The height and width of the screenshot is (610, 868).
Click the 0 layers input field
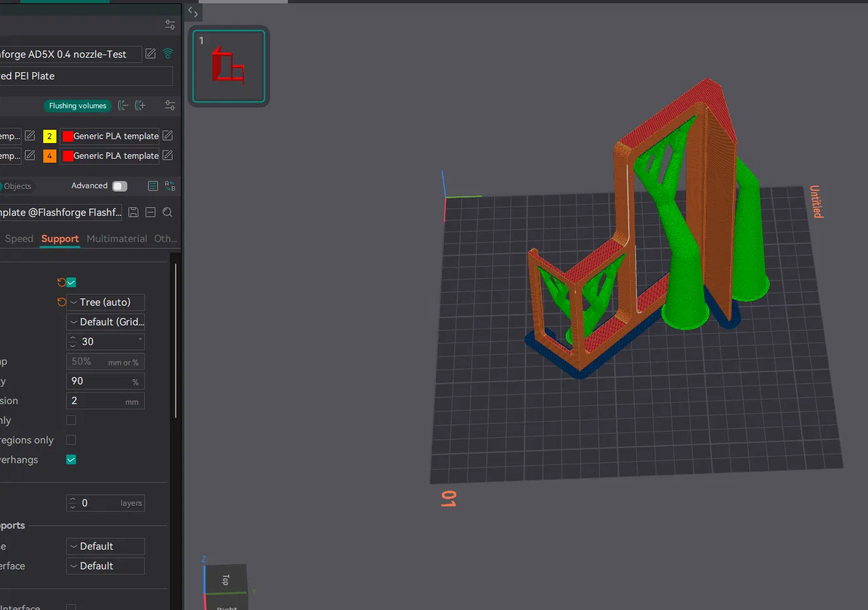[x=106, y=503]
